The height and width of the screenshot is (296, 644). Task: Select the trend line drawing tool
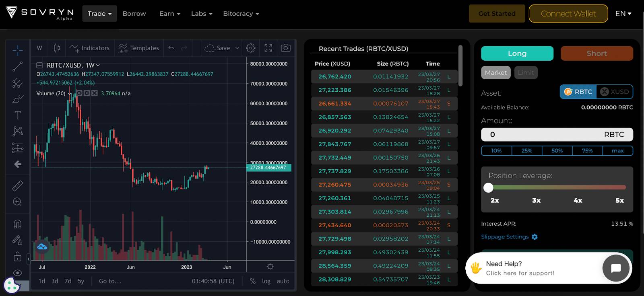pyautogui.click(x=17, y=66)
